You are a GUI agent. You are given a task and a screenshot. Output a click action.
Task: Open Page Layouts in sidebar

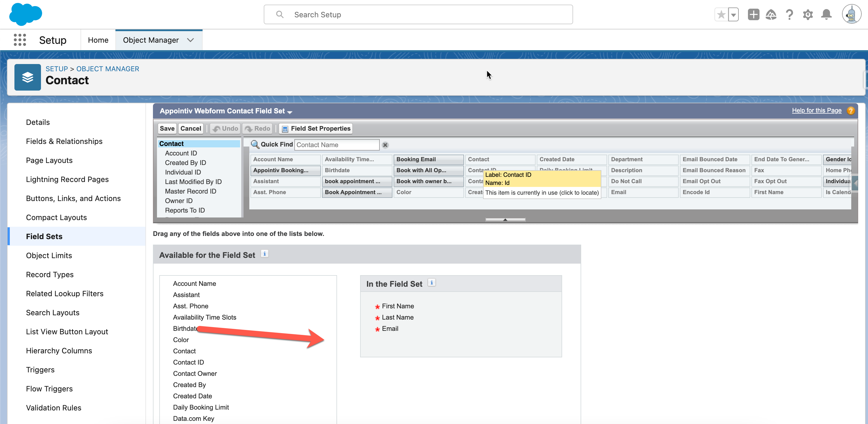click(x=49, y=160)
